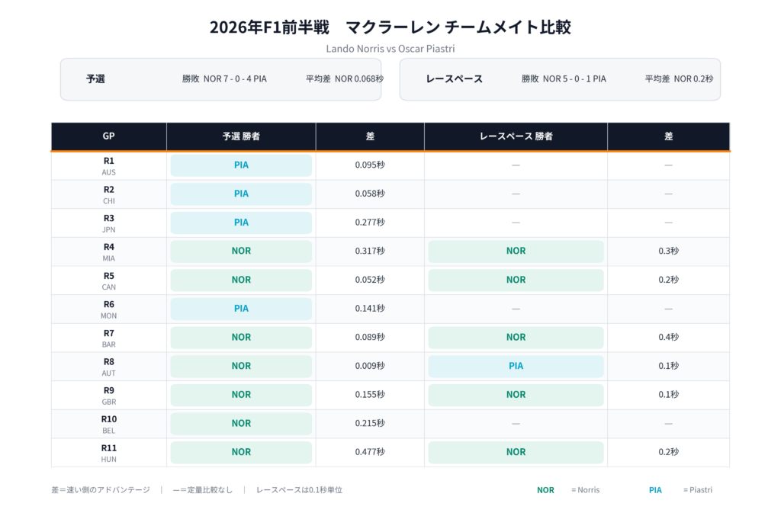Click the legend text = Piastri
Screen dimensions: 781x532
(697, 490)
